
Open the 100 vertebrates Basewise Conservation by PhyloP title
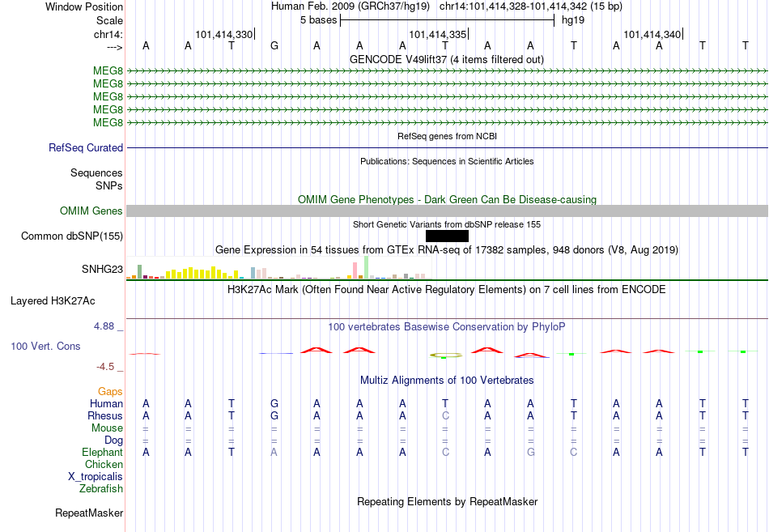(x=447, y=327)
